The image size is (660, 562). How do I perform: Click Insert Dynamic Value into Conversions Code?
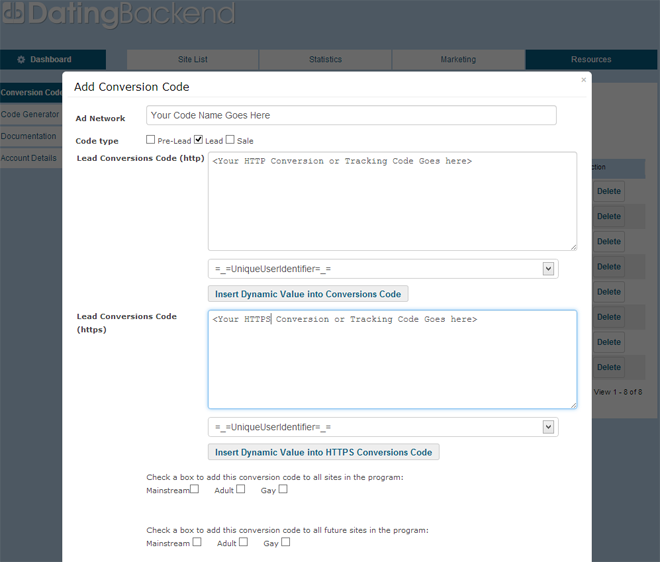[308, 294]
